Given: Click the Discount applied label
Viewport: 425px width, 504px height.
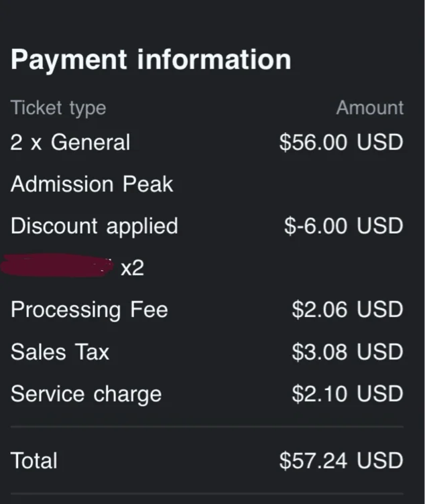Looking at the screenshot, I should click(94, 226).
